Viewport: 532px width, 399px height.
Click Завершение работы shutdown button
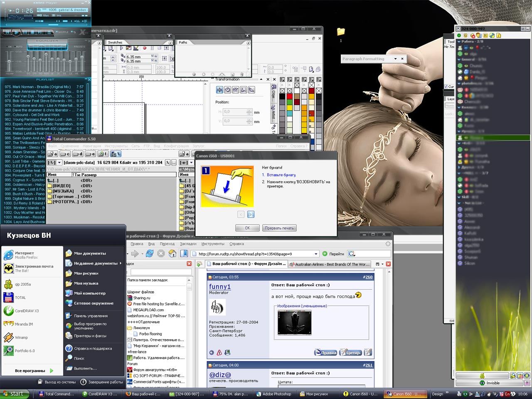pos(101,382)
